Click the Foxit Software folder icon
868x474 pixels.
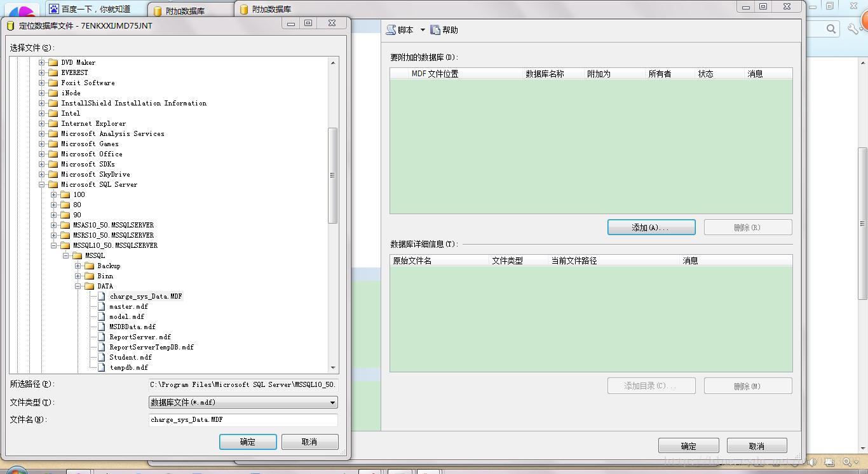(x=53, y=83)
